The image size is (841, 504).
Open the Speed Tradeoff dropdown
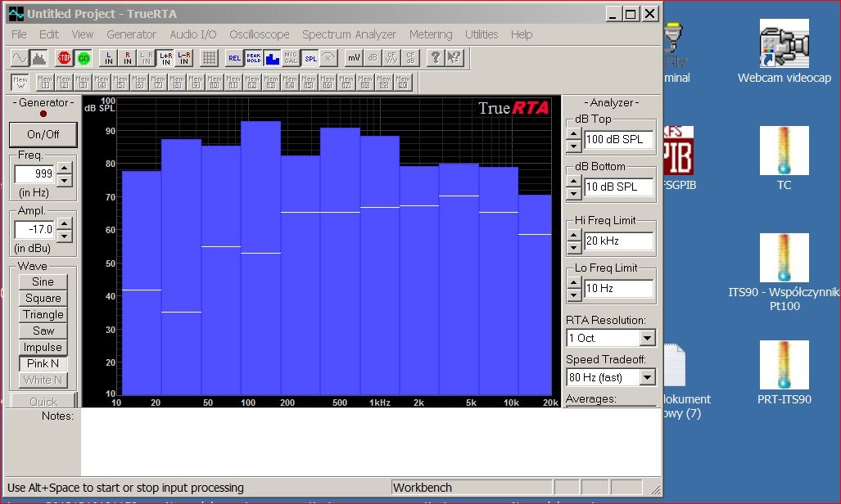pos(648,377)
